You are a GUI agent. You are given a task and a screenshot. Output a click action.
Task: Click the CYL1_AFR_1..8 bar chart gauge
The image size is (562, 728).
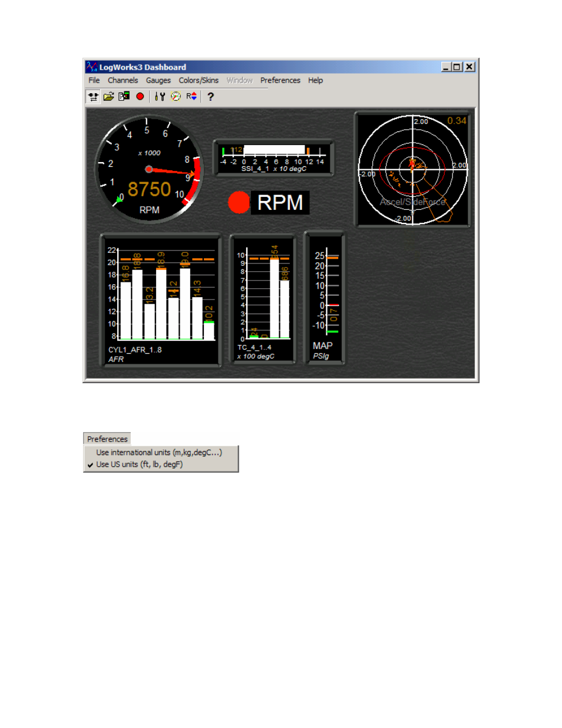tap(161, 300)
